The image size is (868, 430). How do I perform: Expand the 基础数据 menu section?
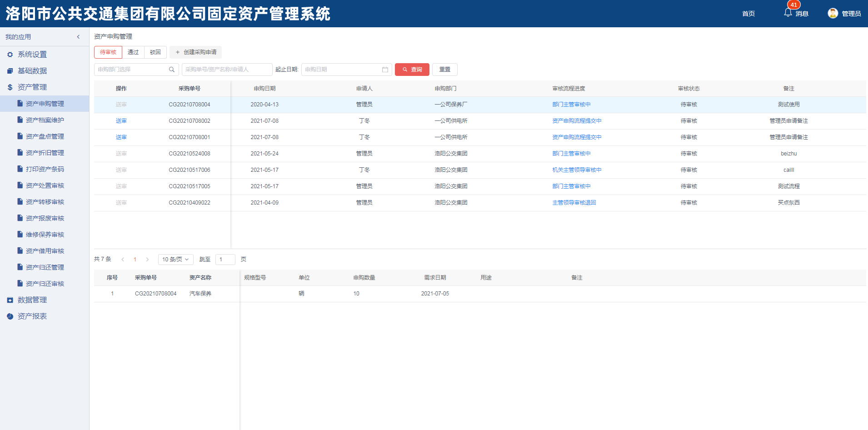[32, 71]
